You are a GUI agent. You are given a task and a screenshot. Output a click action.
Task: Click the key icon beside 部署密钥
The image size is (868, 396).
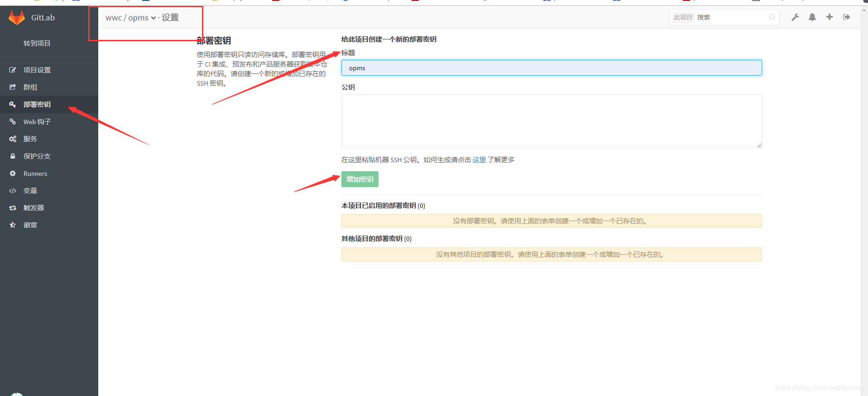click(x=13, y=104)
